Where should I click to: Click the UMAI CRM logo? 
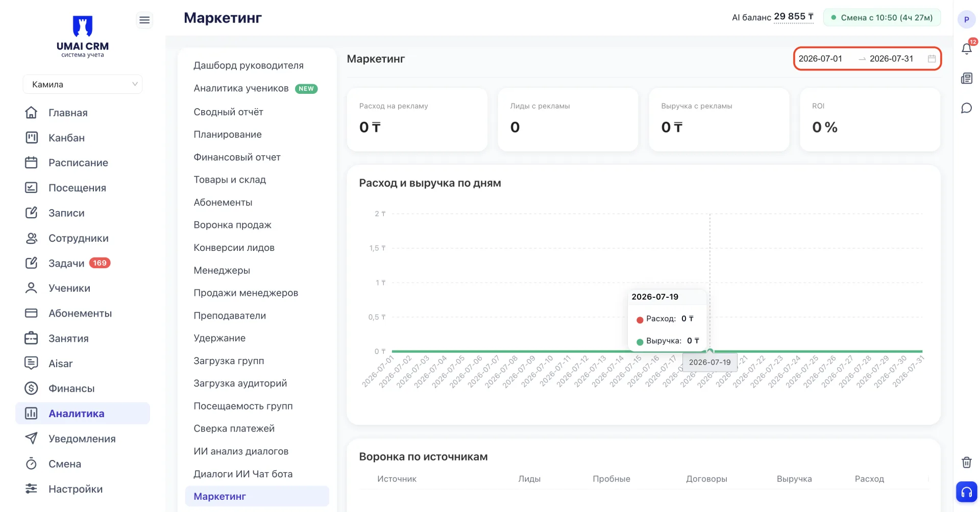(x=83, y=37)
